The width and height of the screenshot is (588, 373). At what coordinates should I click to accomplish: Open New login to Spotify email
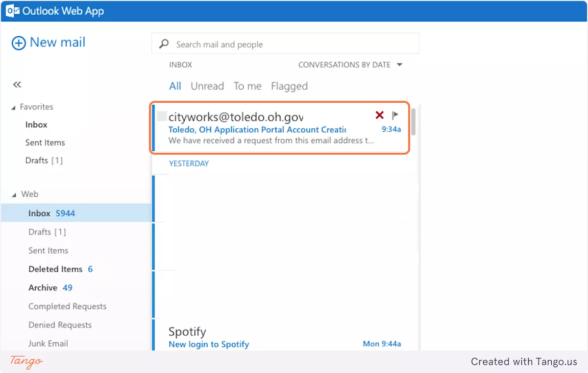[209, 344]
